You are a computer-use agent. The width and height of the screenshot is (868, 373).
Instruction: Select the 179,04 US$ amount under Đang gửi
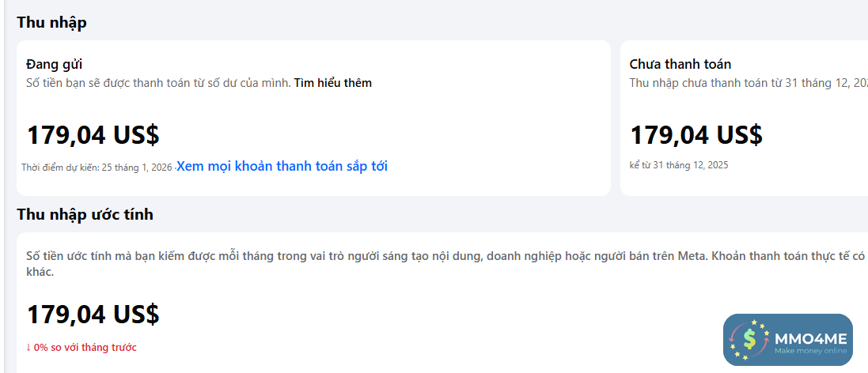[x=93, y=135]
